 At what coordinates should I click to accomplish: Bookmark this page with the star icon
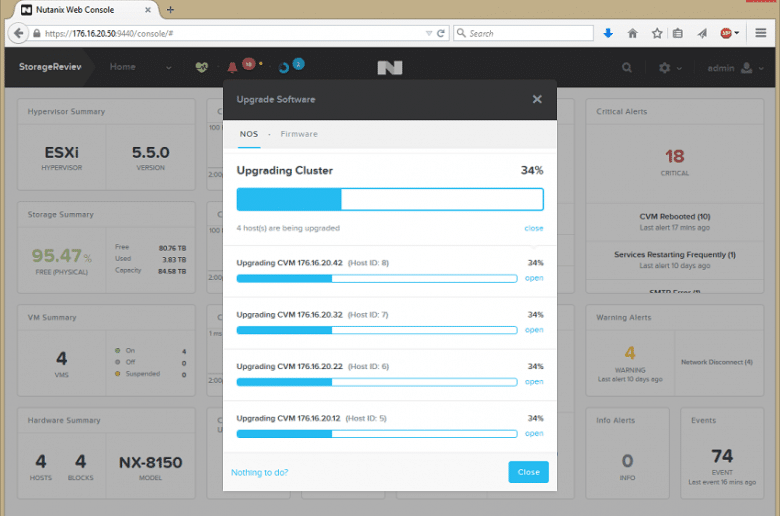coord(657,33)
